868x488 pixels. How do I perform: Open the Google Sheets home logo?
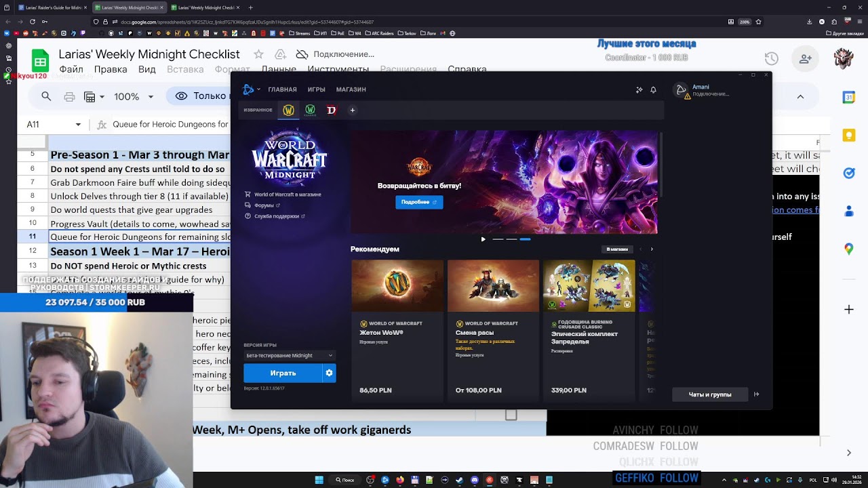tap(40, 60)
